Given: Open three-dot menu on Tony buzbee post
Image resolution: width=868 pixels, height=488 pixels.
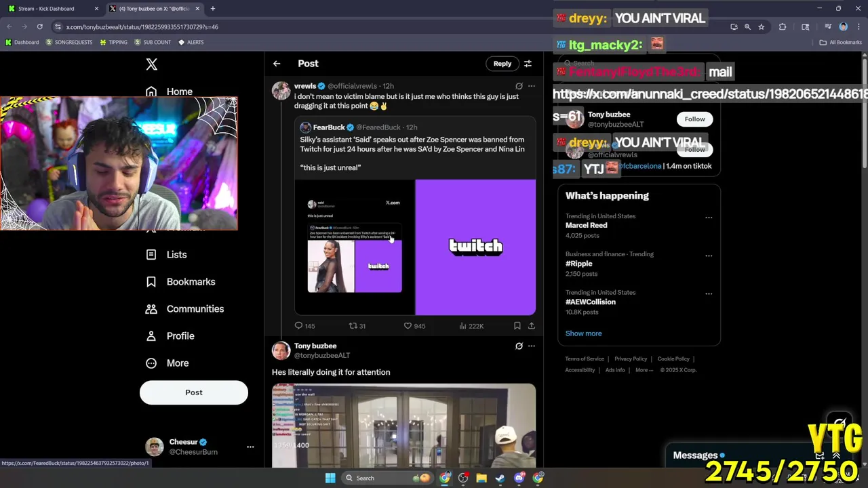Looking at the screenshot, I should click(532, 346).
